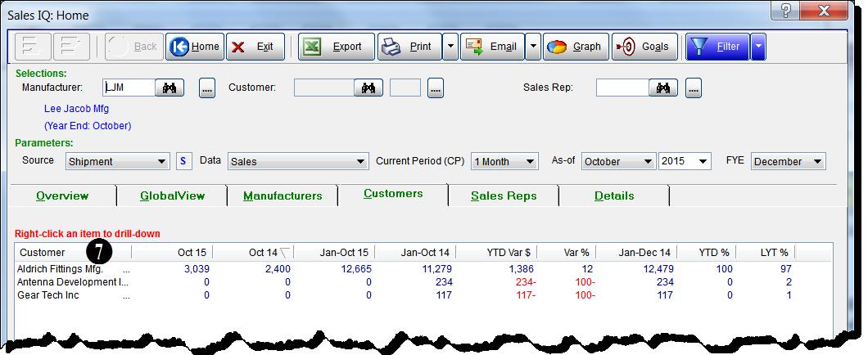Viewport: 868px width, 355px height.
Task: Apply the Filter funnel button
Action: [x=717, y=47]
